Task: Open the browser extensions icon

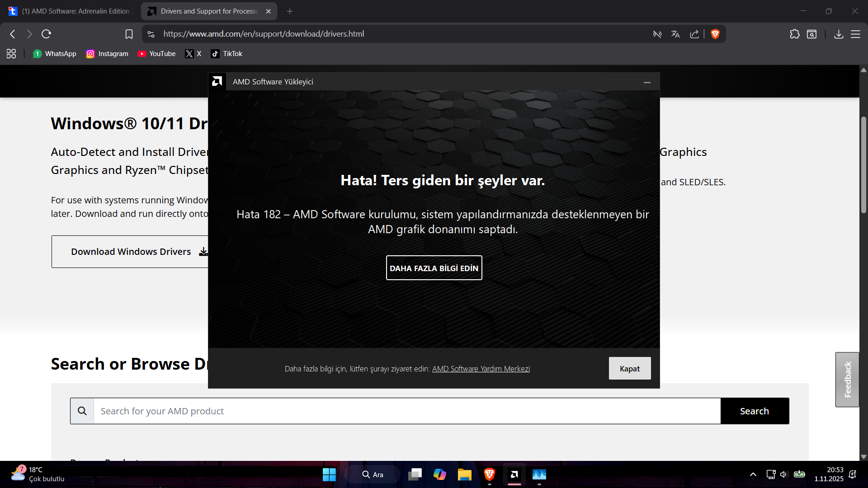Action: (x=795, y=34)
